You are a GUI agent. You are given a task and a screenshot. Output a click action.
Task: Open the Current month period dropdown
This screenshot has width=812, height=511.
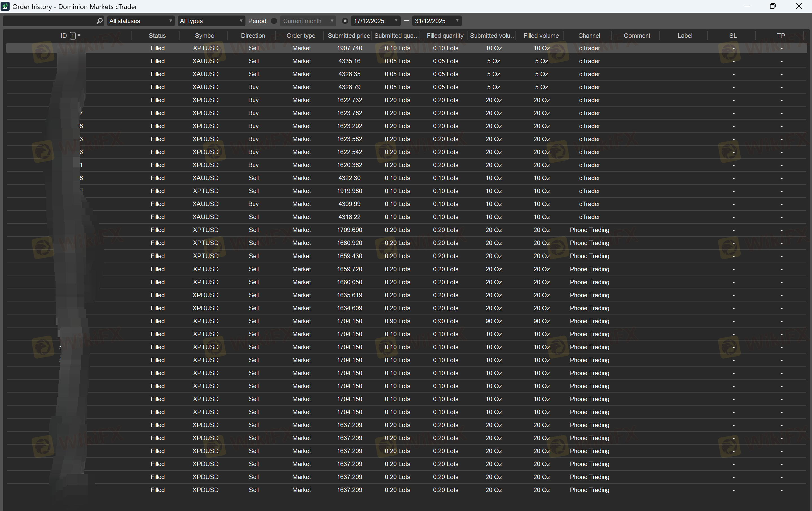[x=308, y=21]
